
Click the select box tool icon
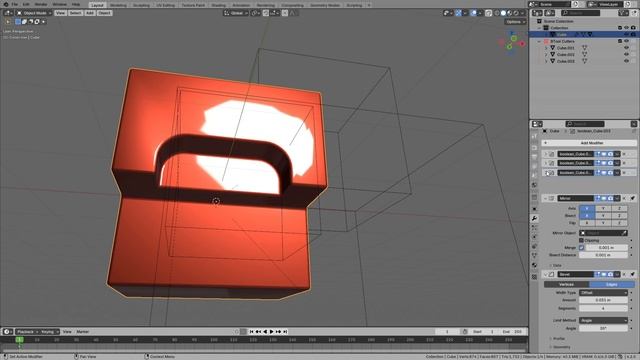point(8,22)
